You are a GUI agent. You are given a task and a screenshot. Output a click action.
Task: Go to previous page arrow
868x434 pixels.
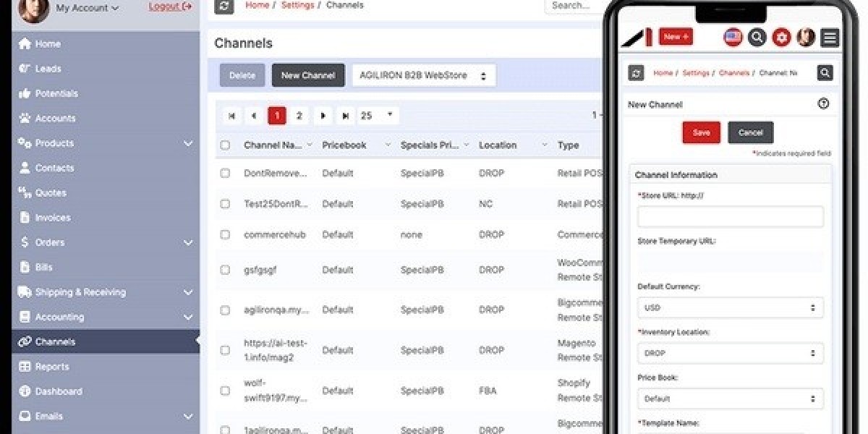click(x=254, y=116)
